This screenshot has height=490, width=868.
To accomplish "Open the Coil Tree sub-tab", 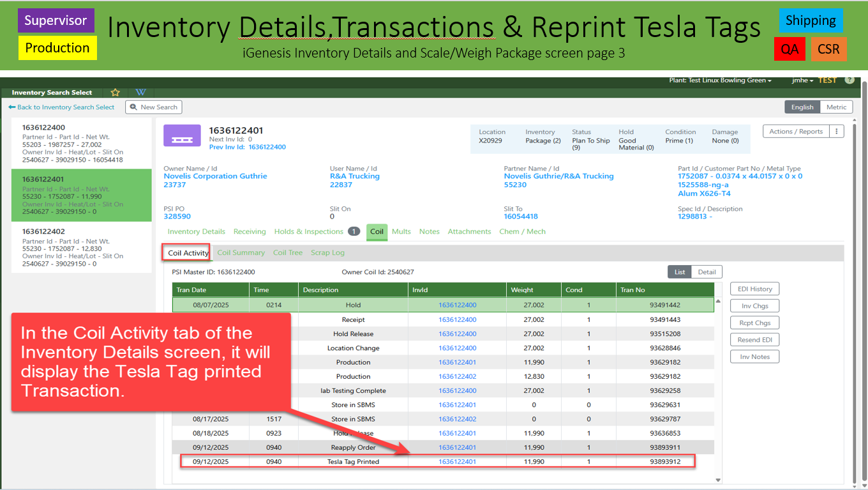I will [288, 253].
